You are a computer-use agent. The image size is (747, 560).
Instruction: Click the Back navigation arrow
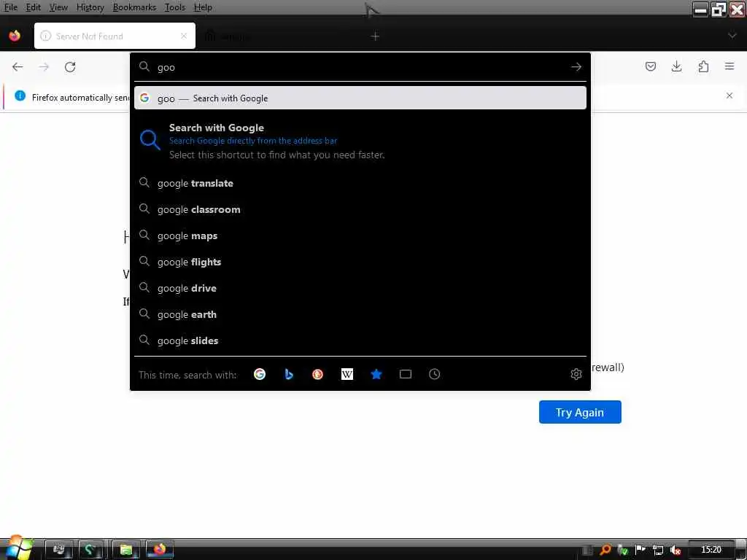pos(18,67)
